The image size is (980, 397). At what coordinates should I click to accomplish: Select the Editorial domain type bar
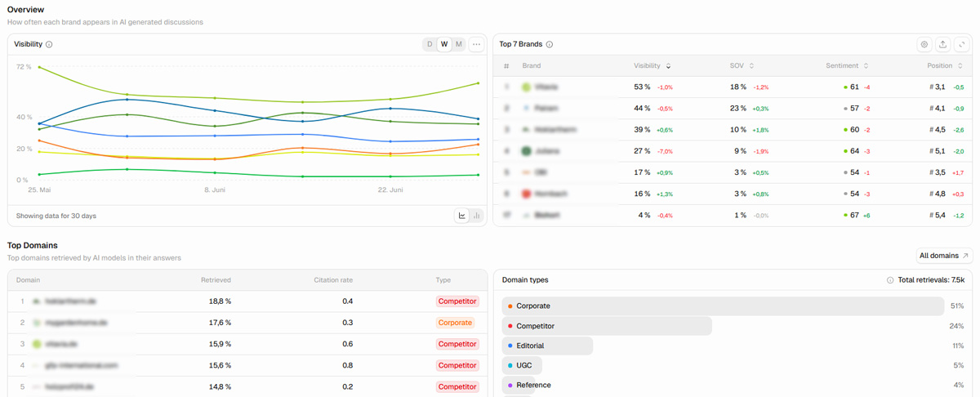pos(547,346)
